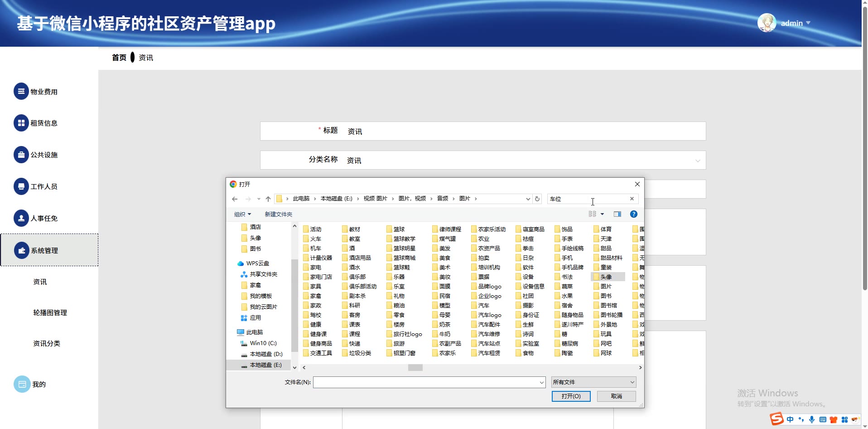
Task: Click the 物业费用 sidebar icon
Action: point(21,91)
